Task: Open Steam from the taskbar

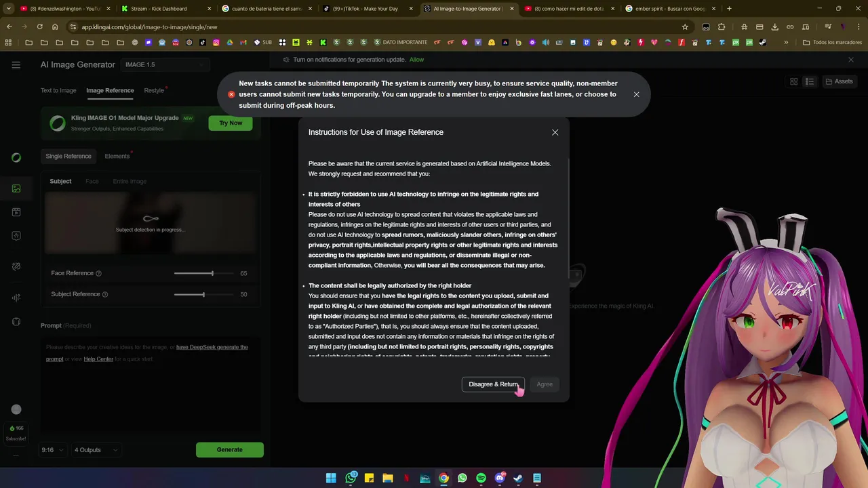Action: pos(518,478)
